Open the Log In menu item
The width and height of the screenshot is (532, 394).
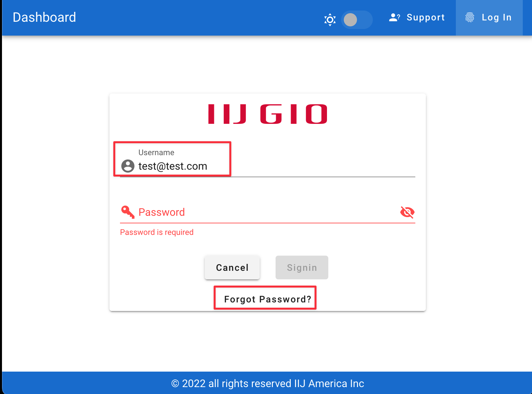(x=489, y=17)
